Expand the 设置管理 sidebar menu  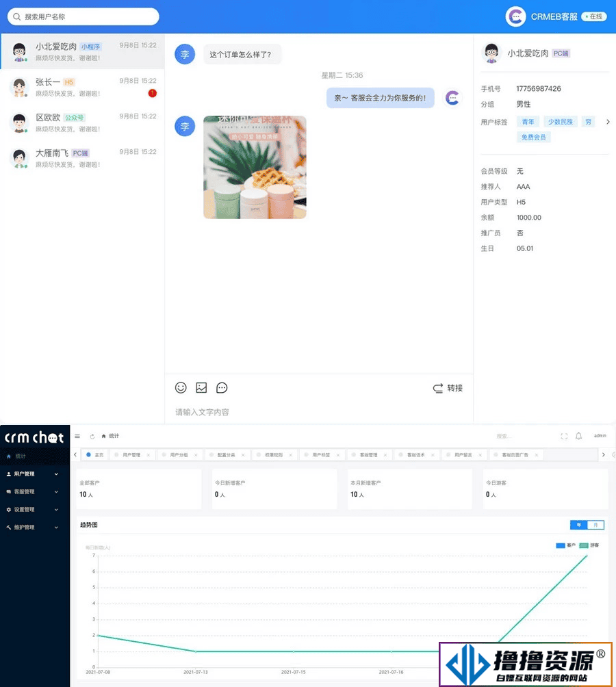tap(35, 510)
